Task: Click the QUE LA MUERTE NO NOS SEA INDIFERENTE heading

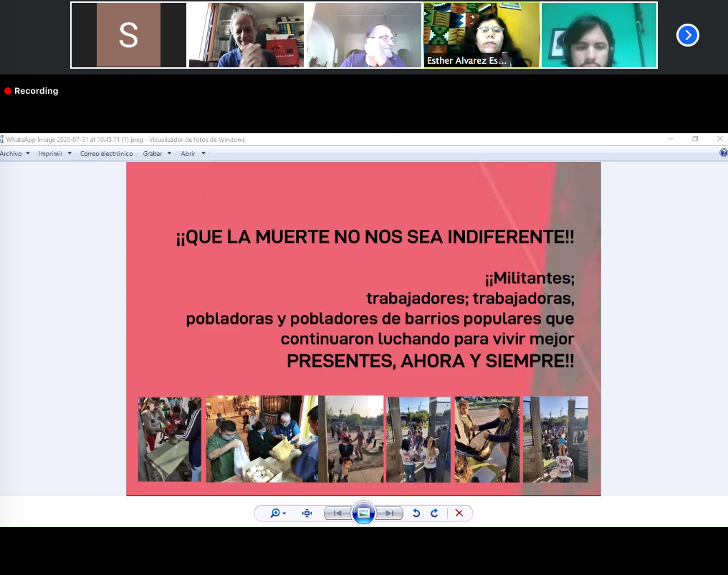Action: pyautogui.click(x=375, y=237)
